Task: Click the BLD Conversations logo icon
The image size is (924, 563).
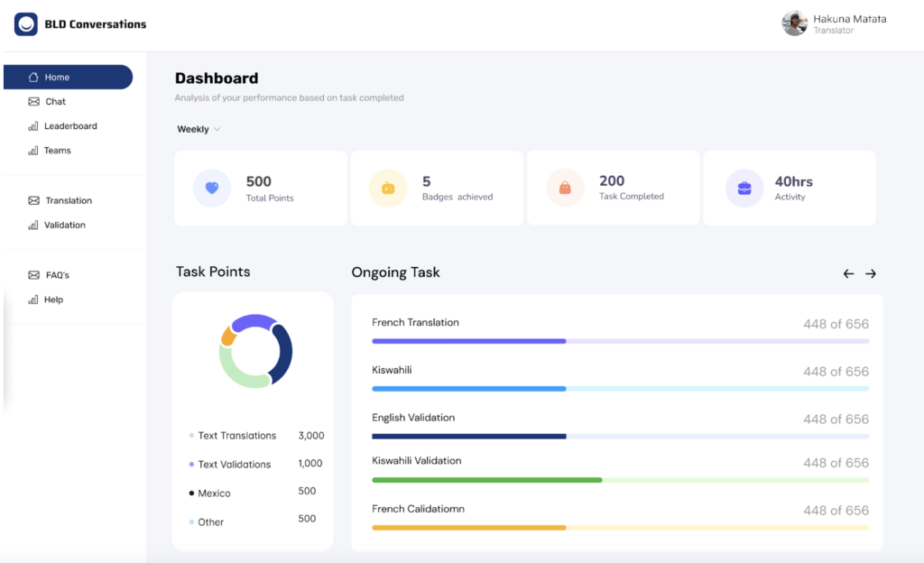Action: 26,24
